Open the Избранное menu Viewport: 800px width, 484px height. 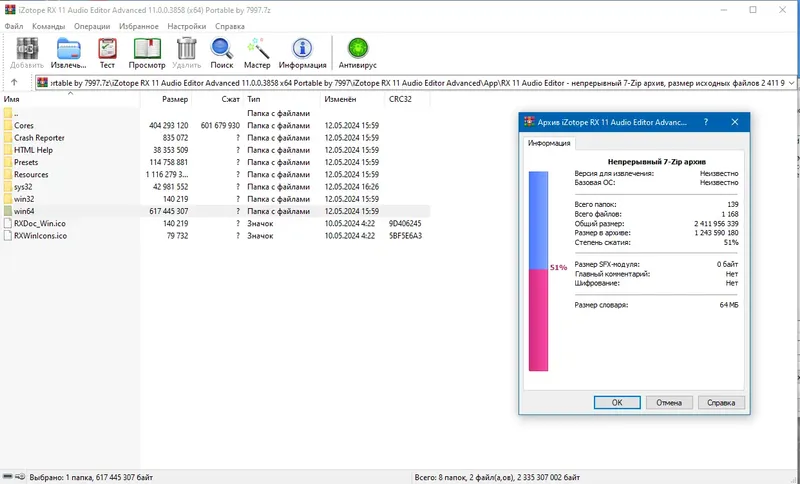coord(139,26)
